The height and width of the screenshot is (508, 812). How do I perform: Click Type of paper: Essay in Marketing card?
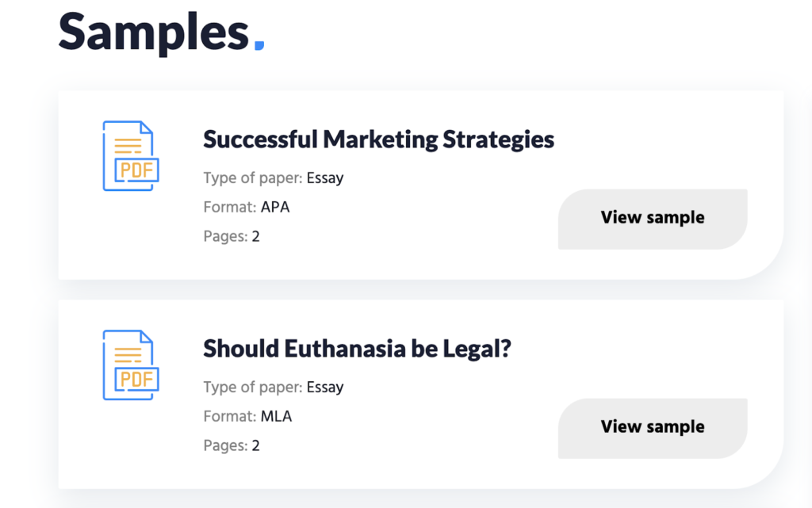tap(274, 178)
